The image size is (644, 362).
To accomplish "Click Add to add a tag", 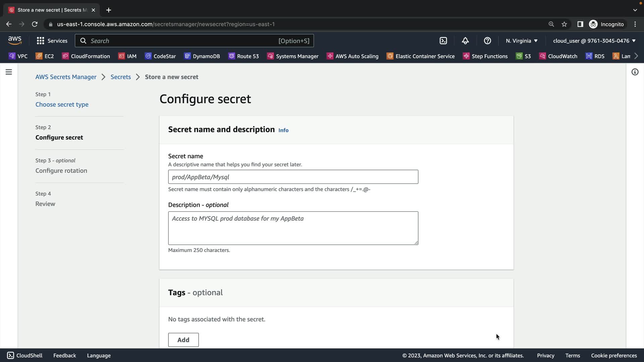I will coord(183,340).
